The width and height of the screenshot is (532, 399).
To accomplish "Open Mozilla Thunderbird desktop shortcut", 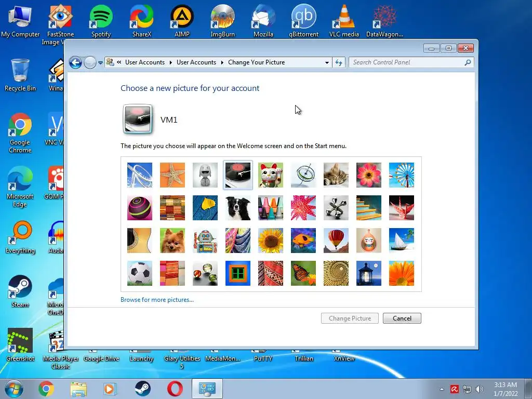I will pyautogui.click(x=263, y=21).
